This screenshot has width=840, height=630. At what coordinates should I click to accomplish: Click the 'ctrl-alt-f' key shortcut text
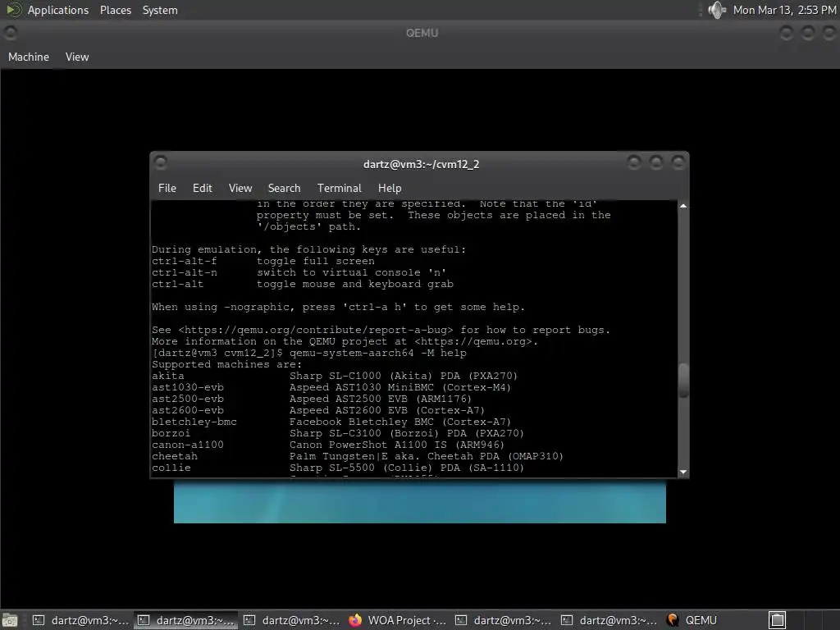tap(185, 262)
